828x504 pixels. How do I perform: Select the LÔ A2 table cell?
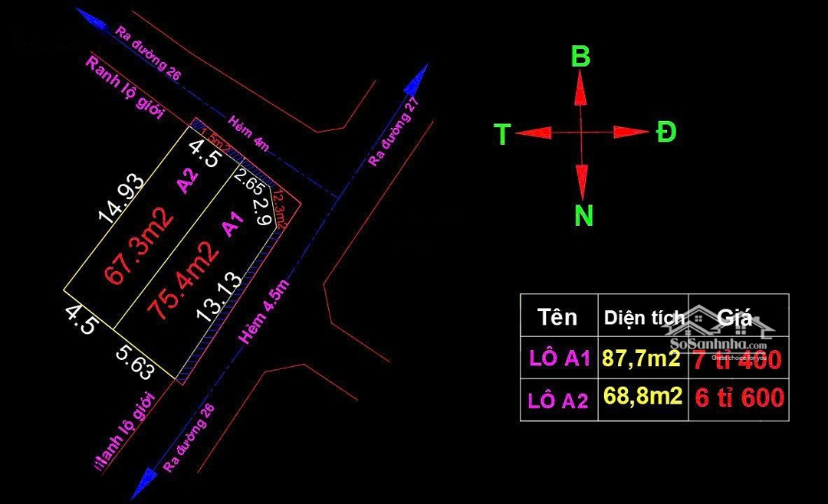coord(558,400)
